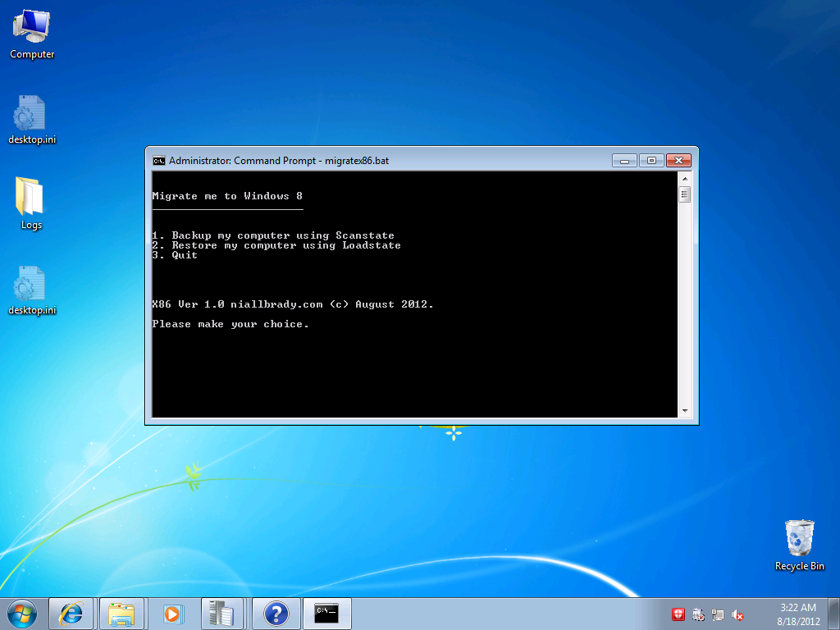
Task: Click the tray icon right of the red shield
Action: pyautogui.click(x=698, y=614)
